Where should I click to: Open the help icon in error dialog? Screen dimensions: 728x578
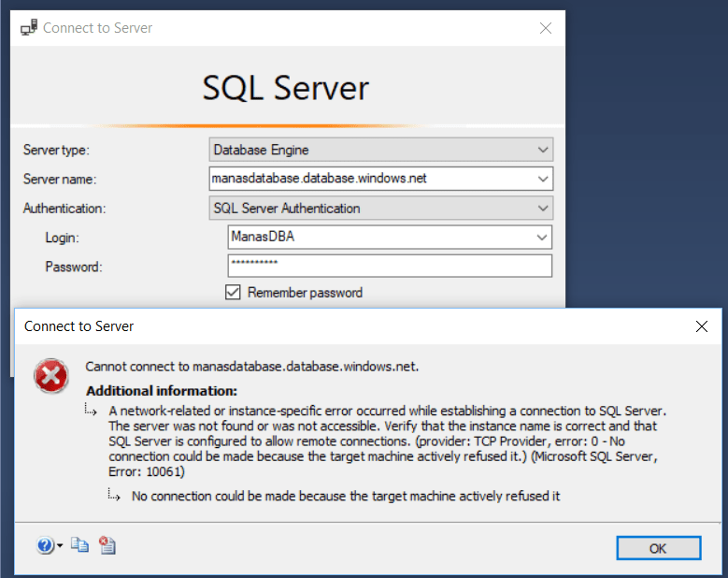[x=45, y=545]
